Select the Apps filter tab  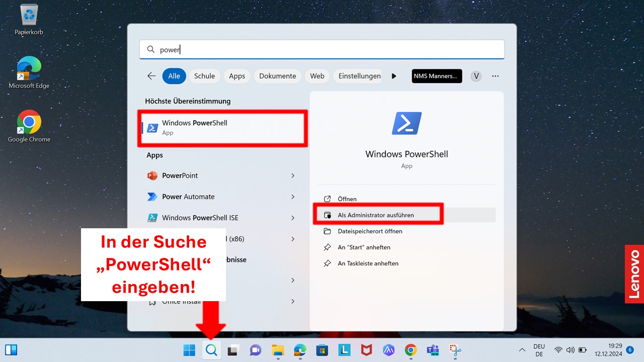coord(237,76)
